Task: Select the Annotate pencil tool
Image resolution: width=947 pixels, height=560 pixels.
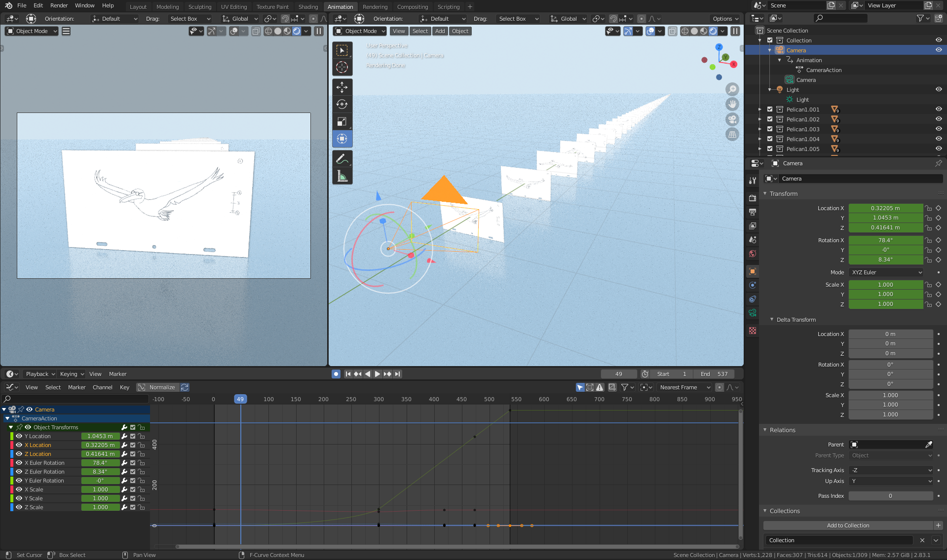Action: [342, 159]
